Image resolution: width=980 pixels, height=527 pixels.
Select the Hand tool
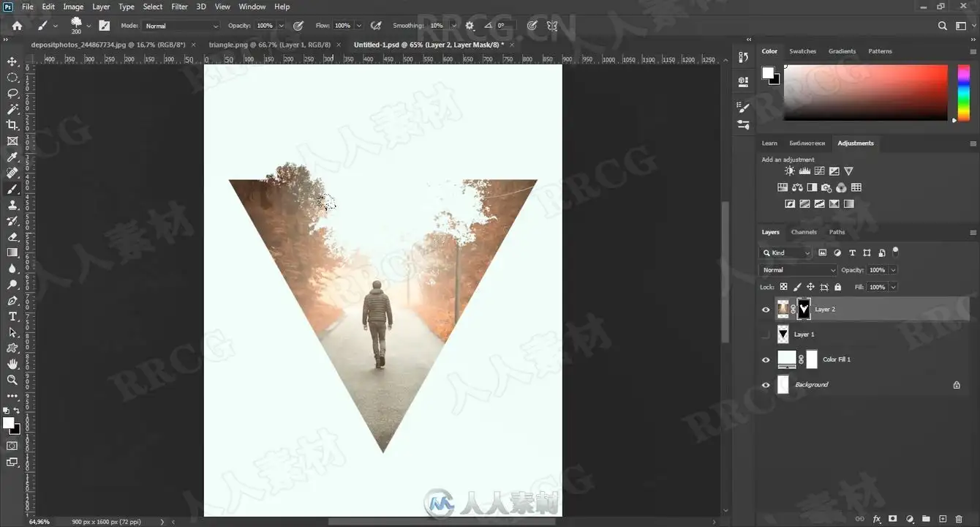pos(12,364)
